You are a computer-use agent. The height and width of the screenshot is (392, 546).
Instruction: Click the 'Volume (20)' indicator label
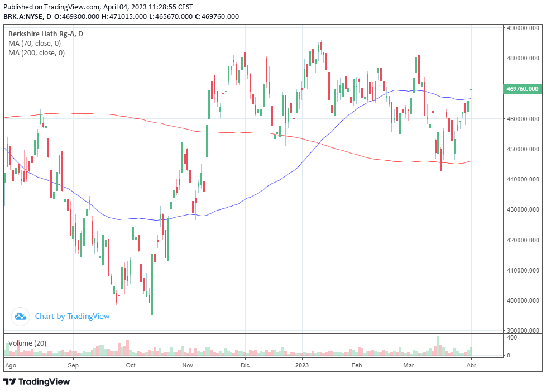[x=27, y=343]
